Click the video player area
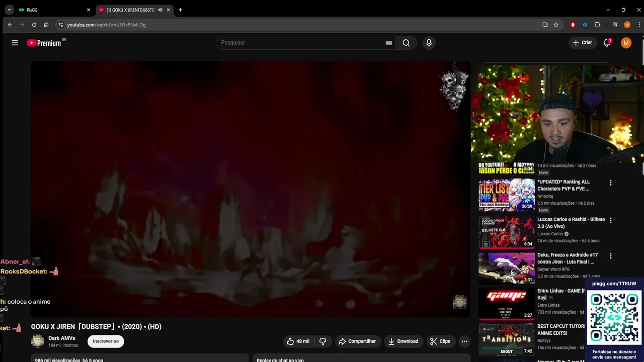644x362 pixels. [251, 189]
